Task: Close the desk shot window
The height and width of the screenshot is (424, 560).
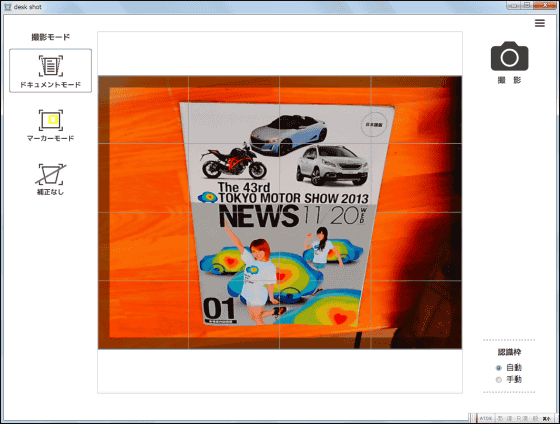Action: click(x=545, y=5)
